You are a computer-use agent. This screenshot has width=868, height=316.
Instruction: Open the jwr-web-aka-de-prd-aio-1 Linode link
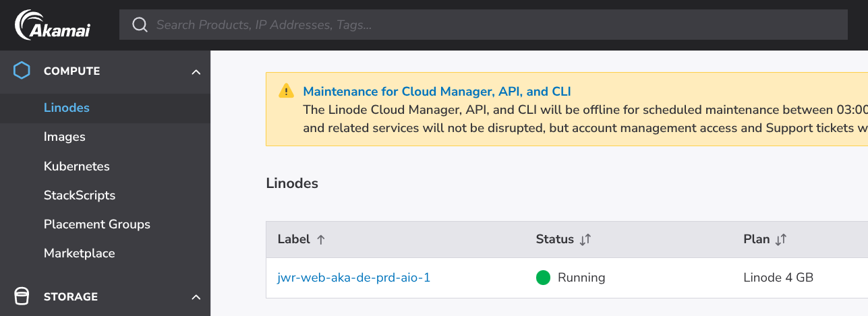tap(354, 278)
